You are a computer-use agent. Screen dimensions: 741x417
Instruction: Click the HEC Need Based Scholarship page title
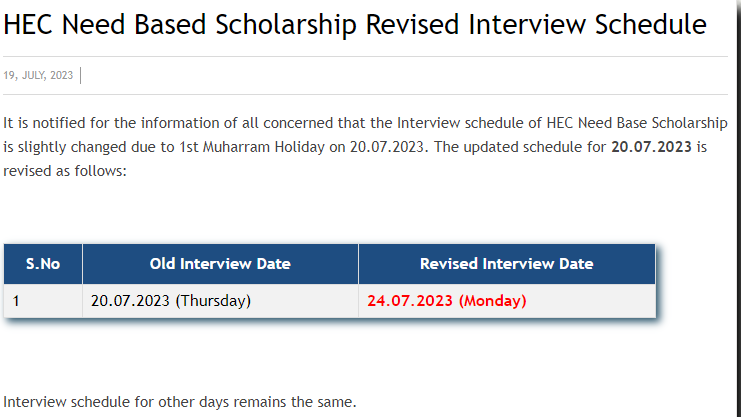pos(355,25)
